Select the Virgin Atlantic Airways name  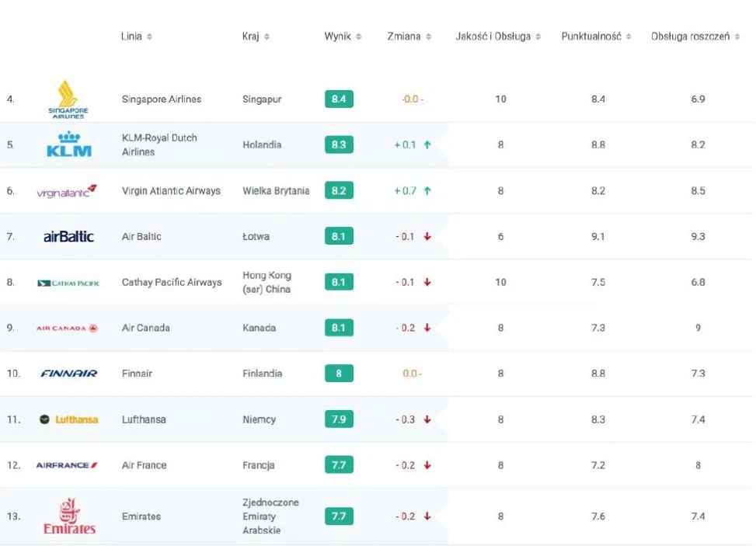pyautogui.click(x=171, y=191)
